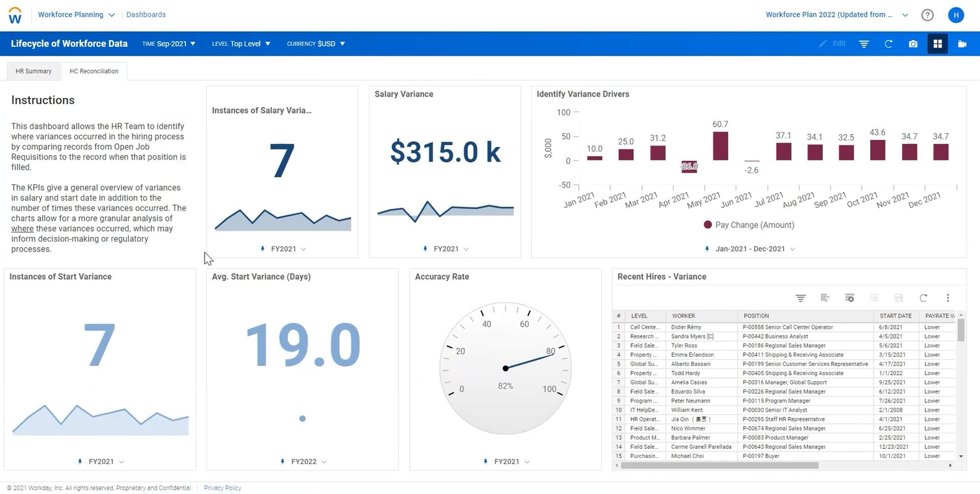
Task: Refresh the dashboard using the toolbar refresh icon
Action: tap(889, 44)
